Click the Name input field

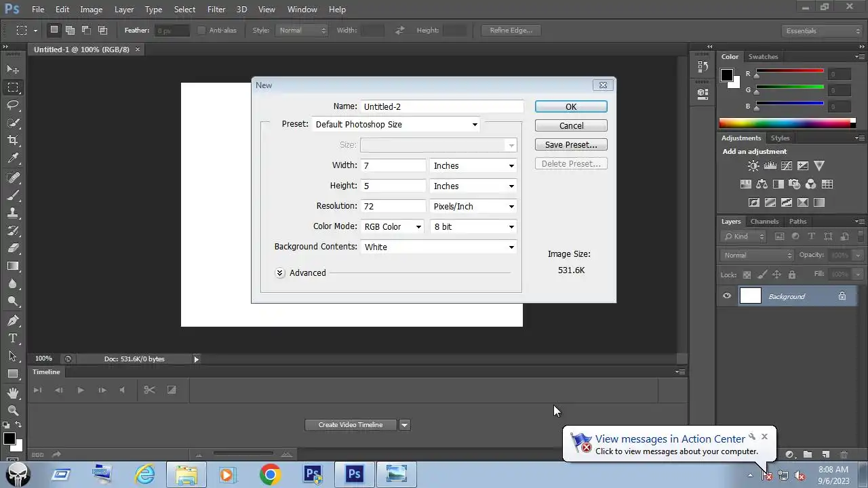442,106
